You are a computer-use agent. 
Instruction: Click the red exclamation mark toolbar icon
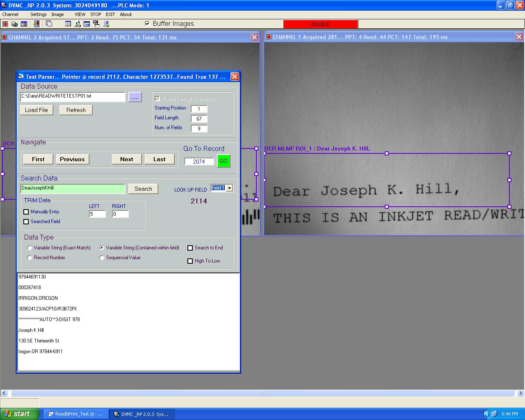pyautogui.click(x=36, y=24)
